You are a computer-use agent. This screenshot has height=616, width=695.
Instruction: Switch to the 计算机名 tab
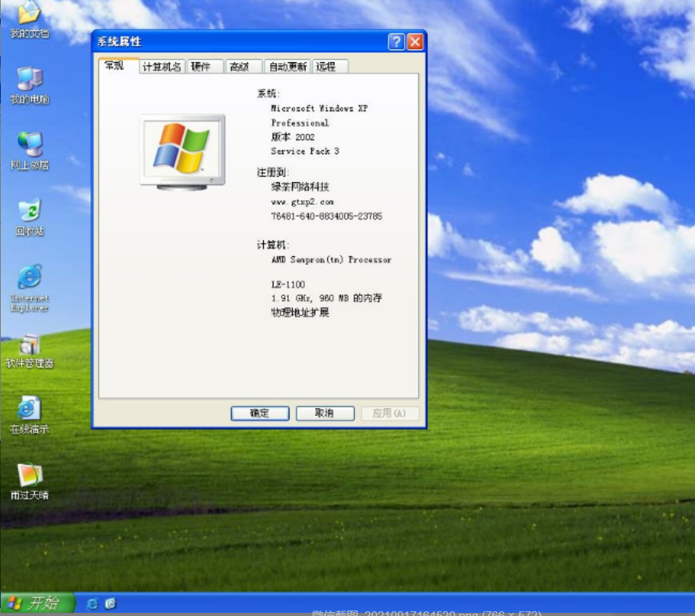(162, 66)
